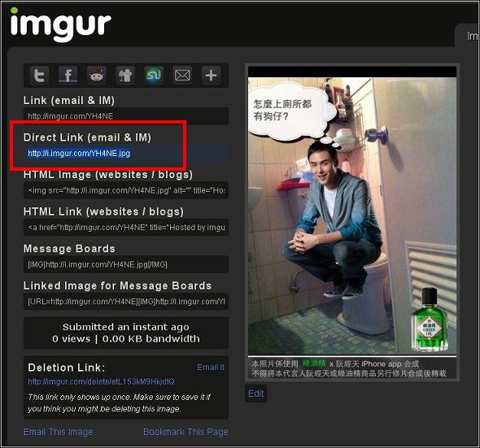Select the Link (email & IM) field
Screen dimensions: 480x448
[x=126, y=116]
